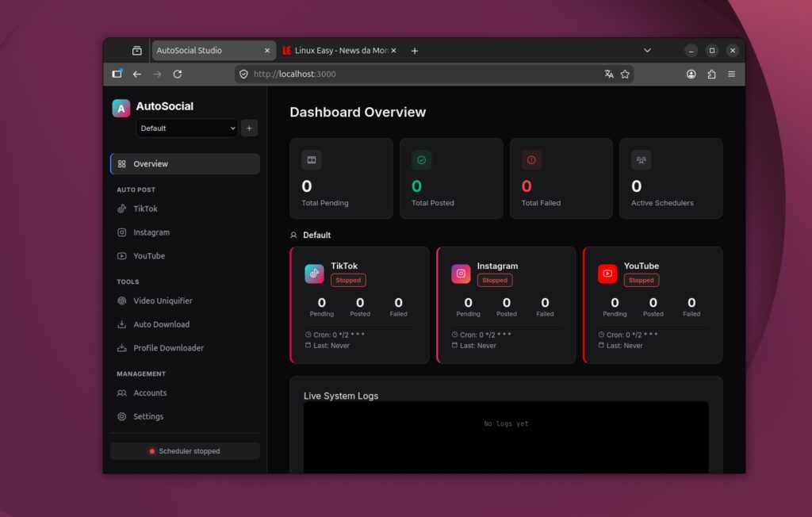Switch to the Linux Easy browser tab
The image size is (812, 517).
pyautogui.click(x=339, y=50)
